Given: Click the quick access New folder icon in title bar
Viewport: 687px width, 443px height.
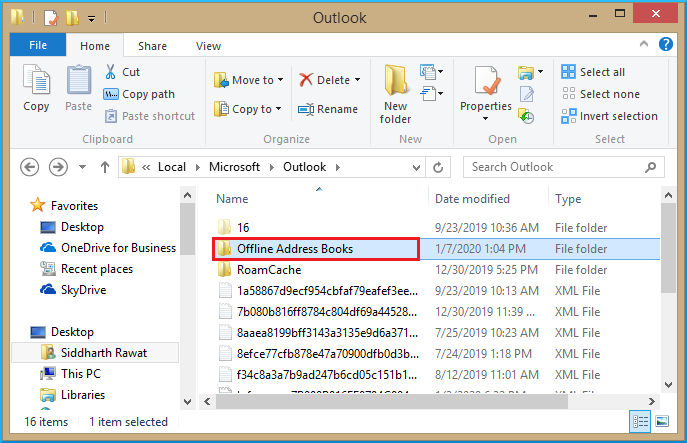Looking at the screenshot, I should coord(72,18).
